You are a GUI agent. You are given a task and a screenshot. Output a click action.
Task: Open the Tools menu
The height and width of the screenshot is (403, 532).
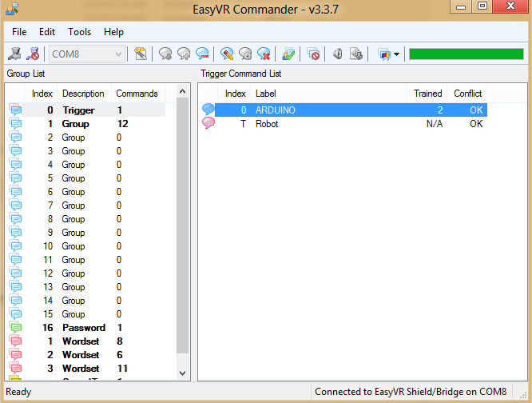pos(79,32)
